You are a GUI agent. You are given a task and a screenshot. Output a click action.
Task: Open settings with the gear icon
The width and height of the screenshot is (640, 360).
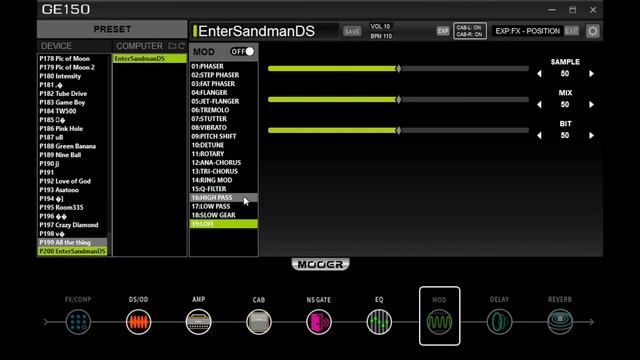pos(593,31)
